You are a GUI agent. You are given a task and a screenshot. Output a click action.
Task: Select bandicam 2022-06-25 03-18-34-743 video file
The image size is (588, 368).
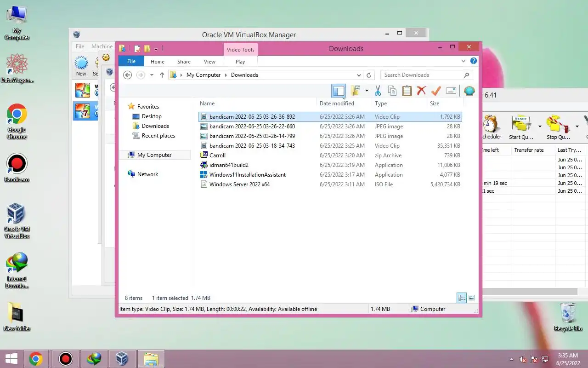[330, 146]
